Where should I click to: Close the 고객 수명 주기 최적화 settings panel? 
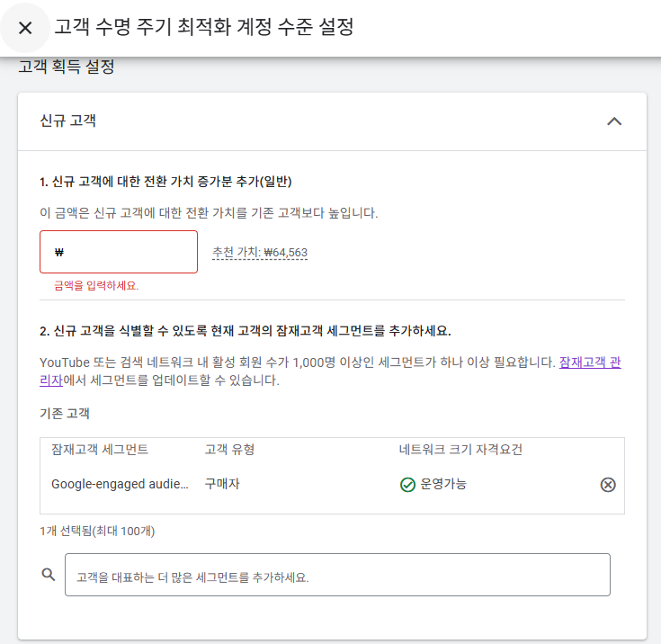[x=25, y=28]
